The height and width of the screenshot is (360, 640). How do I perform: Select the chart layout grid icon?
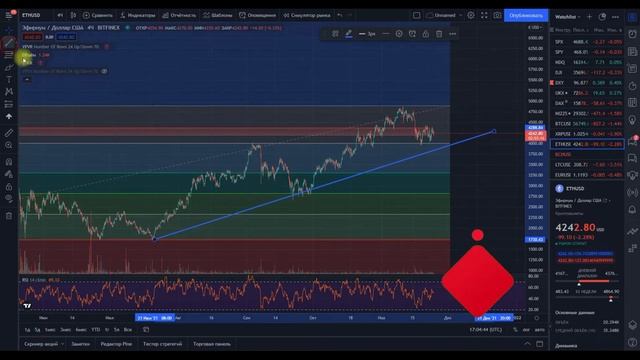pos(416,15)
